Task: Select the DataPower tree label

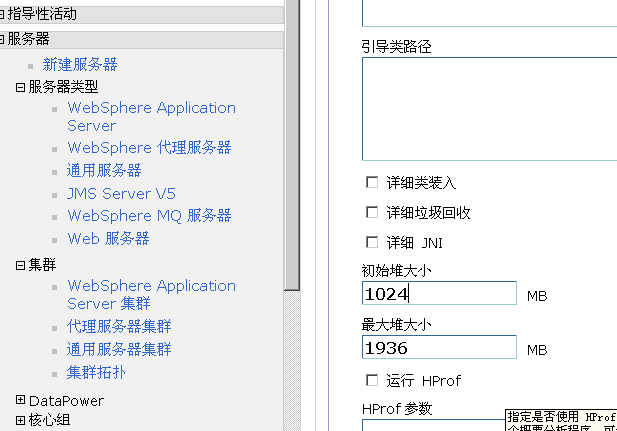Action: 67,401
